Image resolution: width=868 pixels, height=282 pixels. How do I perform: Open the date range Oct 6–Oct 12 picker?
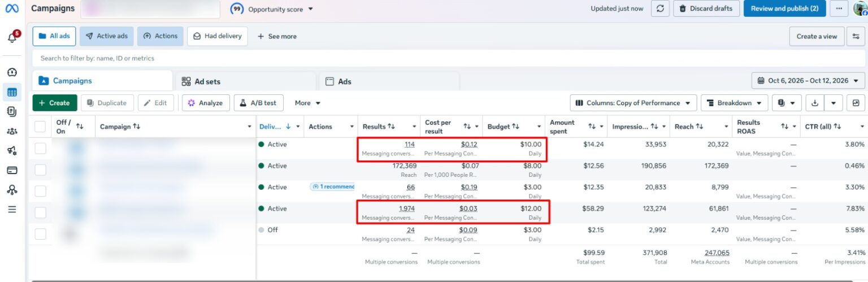point(808,81)
